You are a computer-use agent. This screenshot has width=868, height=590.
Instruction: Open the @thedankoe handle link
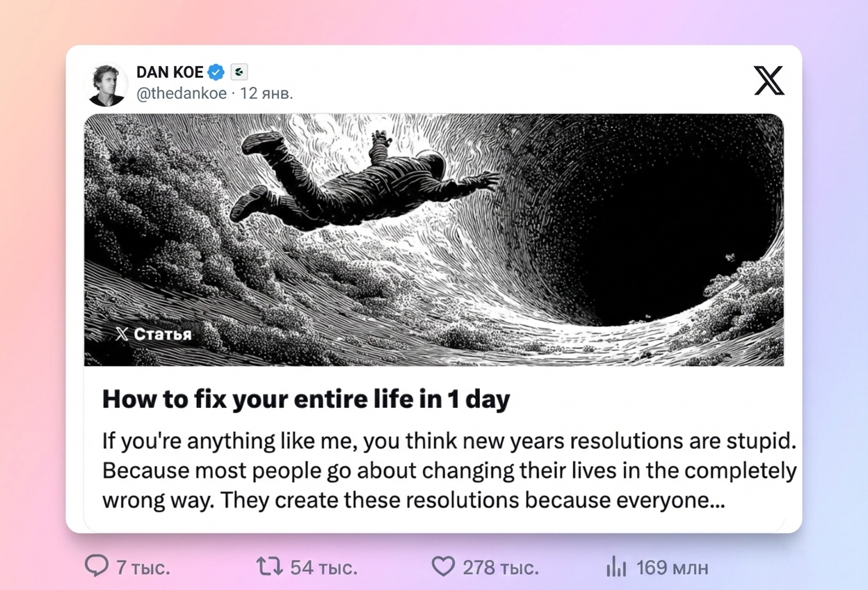(182, 93)
